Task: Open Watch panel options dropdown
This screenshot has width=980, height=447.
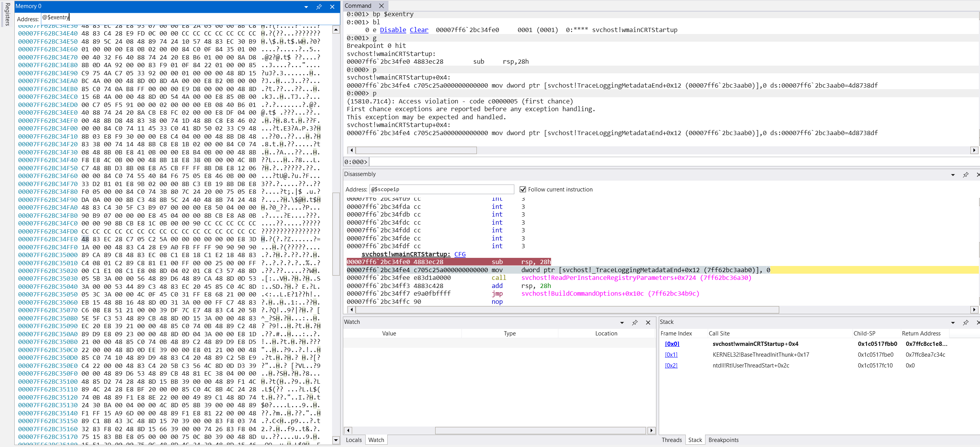Action: click(622, 322)
